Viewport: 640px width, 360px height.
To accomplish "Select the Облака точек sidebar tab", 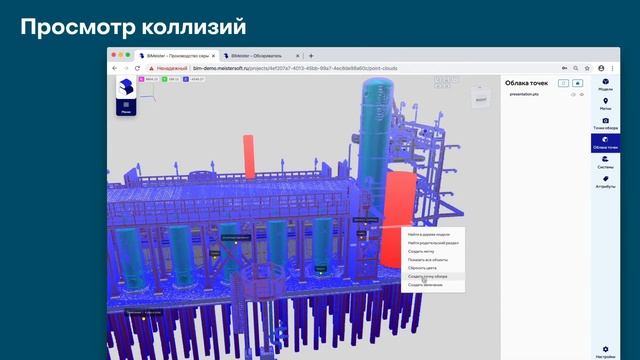I will 605,143.
